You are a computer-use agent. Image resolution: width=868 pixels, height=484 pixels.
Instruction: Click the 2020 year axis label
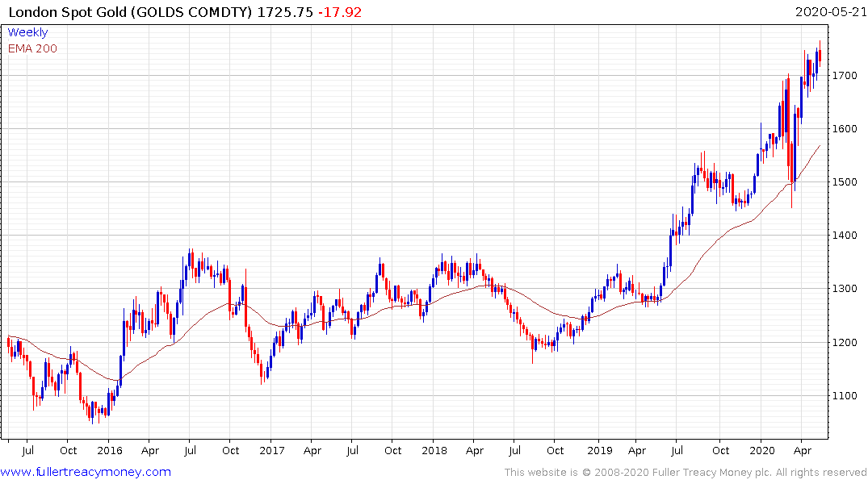point(762,450)
